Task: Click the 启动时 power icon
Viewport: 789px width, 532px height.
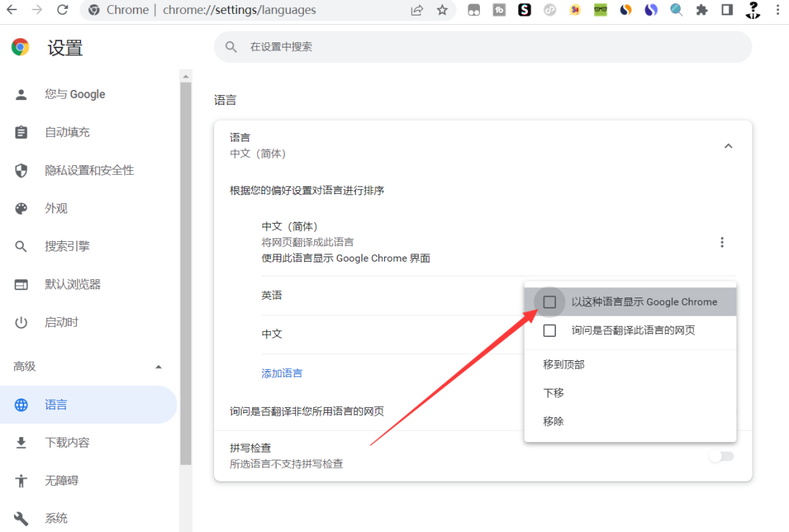Action: [x=22, y=322]
